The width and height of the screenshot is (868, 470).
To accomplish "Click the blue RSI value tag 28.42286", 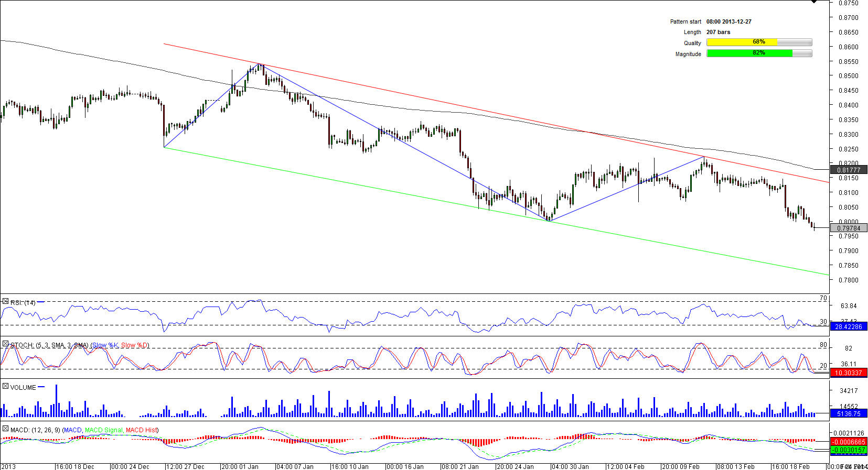I will point(849,326).
